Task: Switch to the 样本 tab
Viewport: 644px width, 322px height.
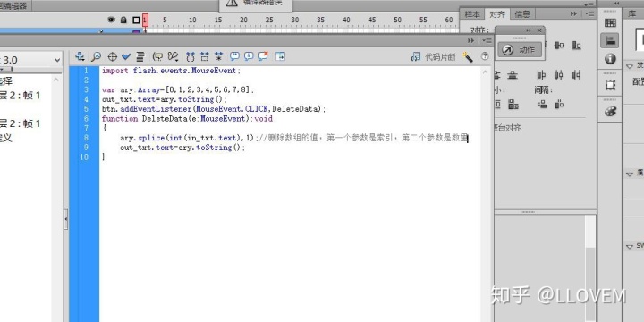Action: (x=472, y=14)
